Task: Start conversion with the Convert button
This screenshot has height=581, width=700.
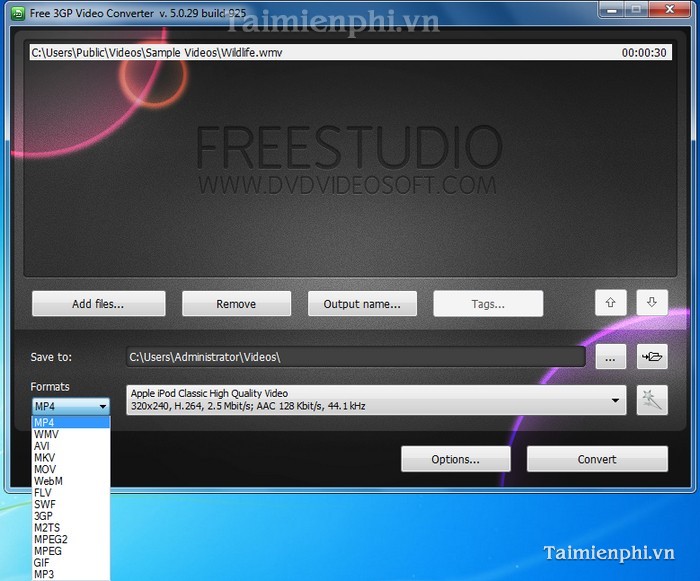Action: [597, 459]
